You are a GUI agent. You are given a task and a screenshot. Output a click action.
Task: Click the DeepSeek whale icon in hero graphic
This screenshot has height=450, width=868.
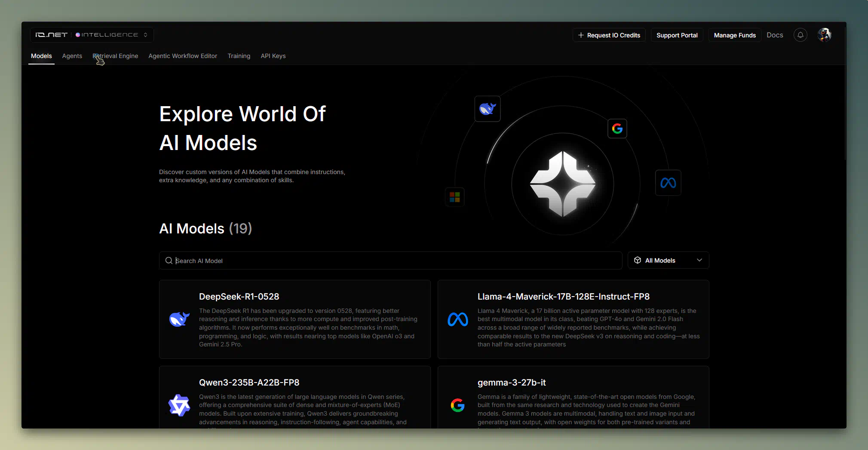488,109
